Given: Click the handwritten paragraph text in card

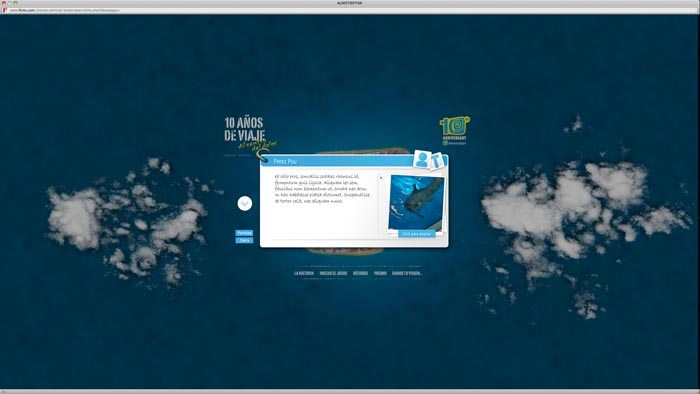Looking at the screenshot, I should click(x=322, y=189).
